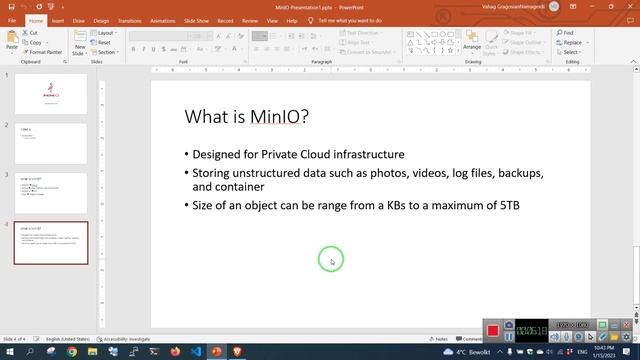Click the Find search button
Viewport: 640px width, 360px height.
pyautogui.click(x=565, y=33)
